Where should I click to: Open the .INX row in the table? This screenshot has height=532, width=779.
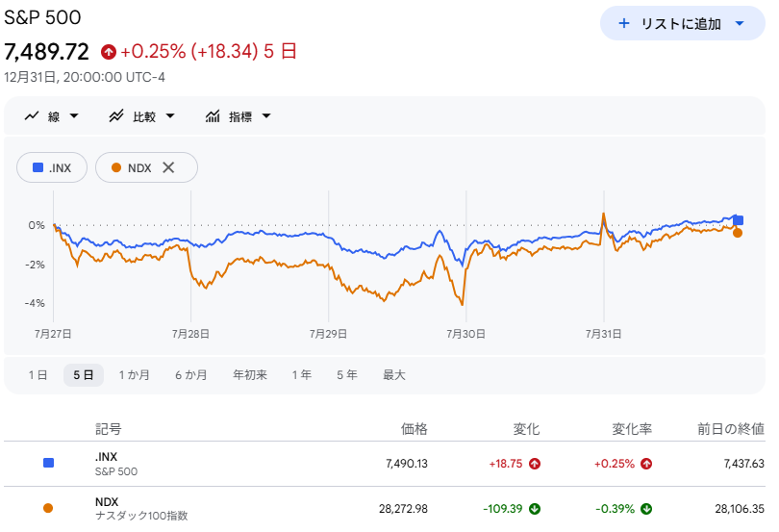click(x=385, y=464)
